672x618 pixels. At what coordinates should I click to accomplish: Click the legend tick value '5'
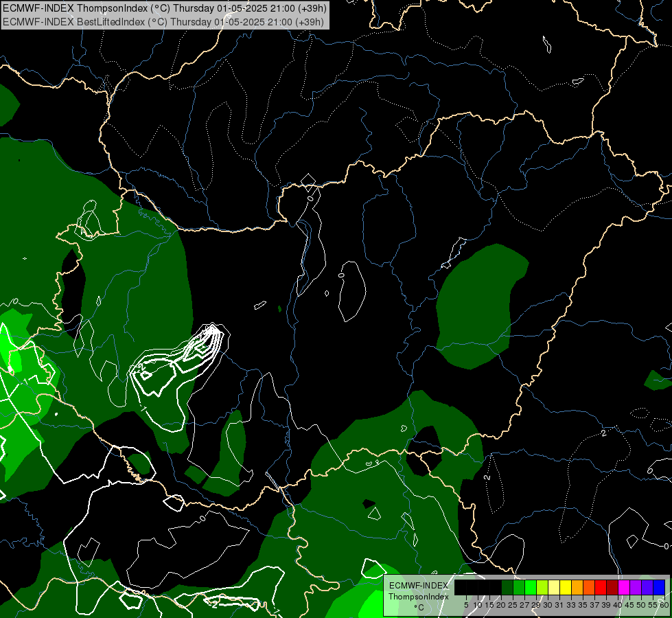[x=466, y=605]
